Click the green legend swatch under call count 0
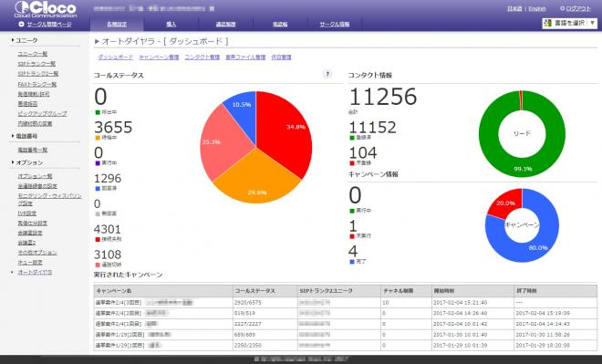The width and height of the screenshot is (602, 364). pos(98,112)
